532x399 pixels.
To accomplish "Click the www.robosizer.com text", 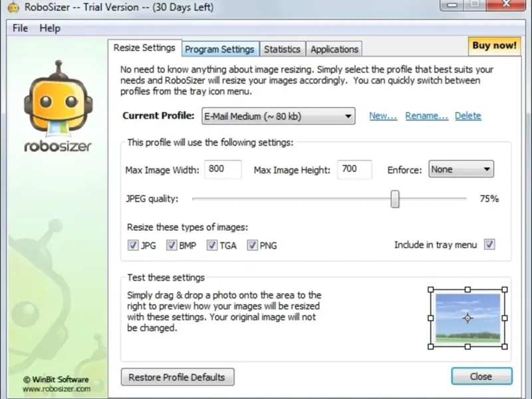I will pos(57,389).
